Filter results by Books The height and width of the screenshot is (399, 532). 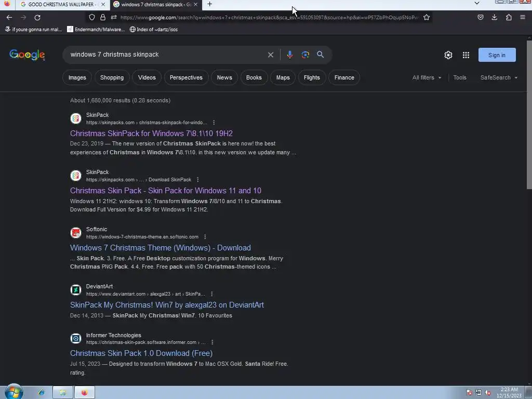tap(254, 77)
